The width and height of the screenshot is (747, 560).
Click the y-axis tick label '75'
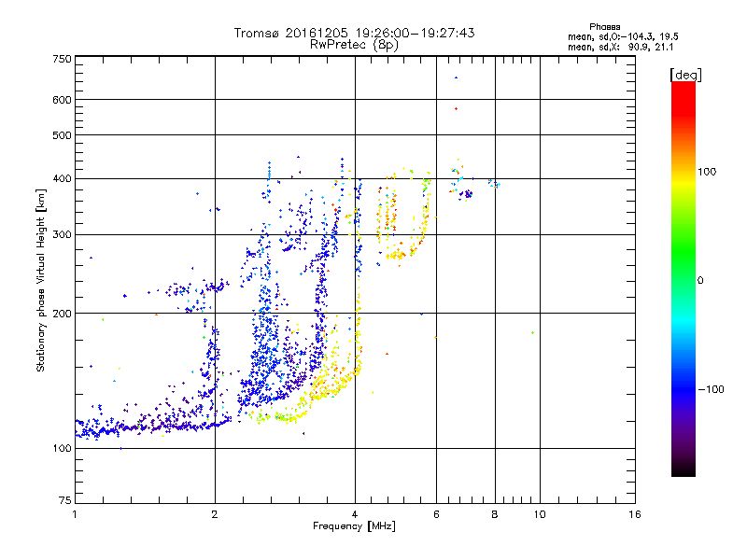[x=65, y=500]
